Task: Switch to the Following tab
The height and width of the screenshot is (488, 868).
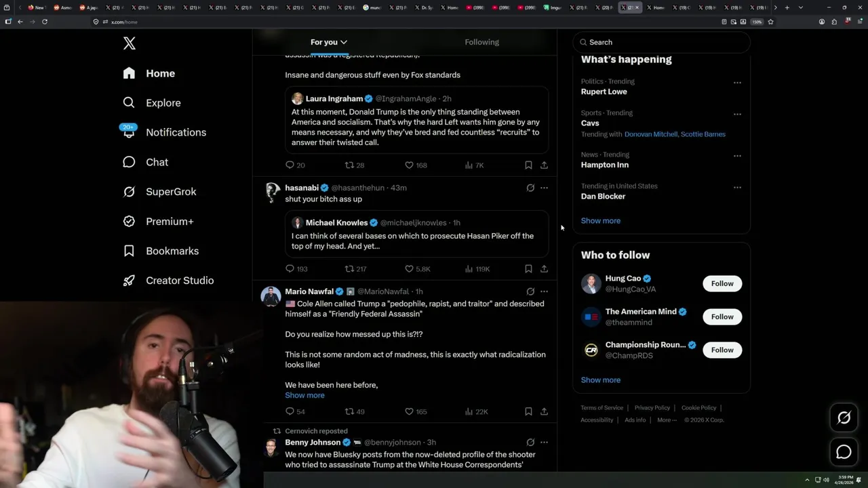Action: click(481, 42)
